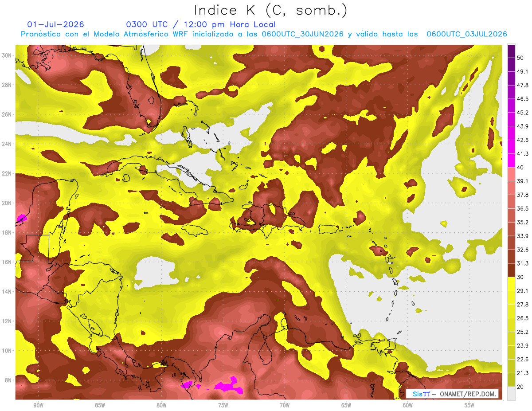
Task: Click the colorbar value label "41.3"
Action: (522, 154)
